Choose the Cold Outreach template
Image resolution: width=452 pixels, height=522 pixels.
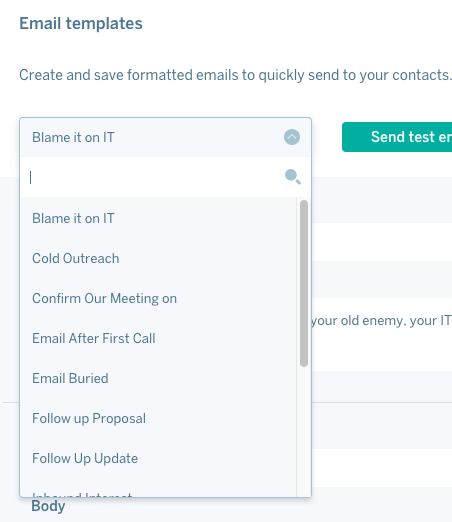158,259
